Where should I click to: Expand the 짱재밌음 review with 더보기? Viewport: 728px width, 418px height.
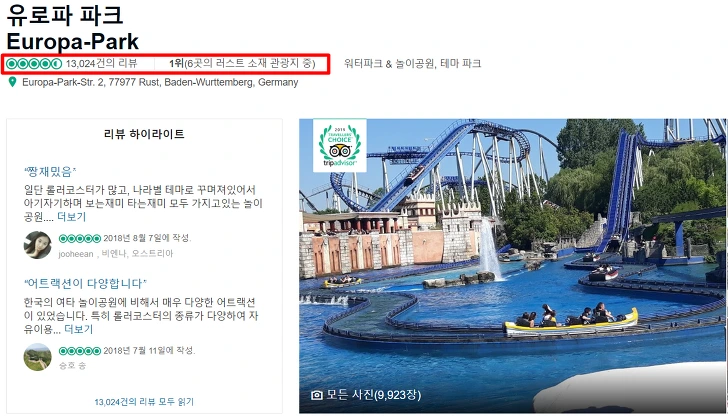72,217
